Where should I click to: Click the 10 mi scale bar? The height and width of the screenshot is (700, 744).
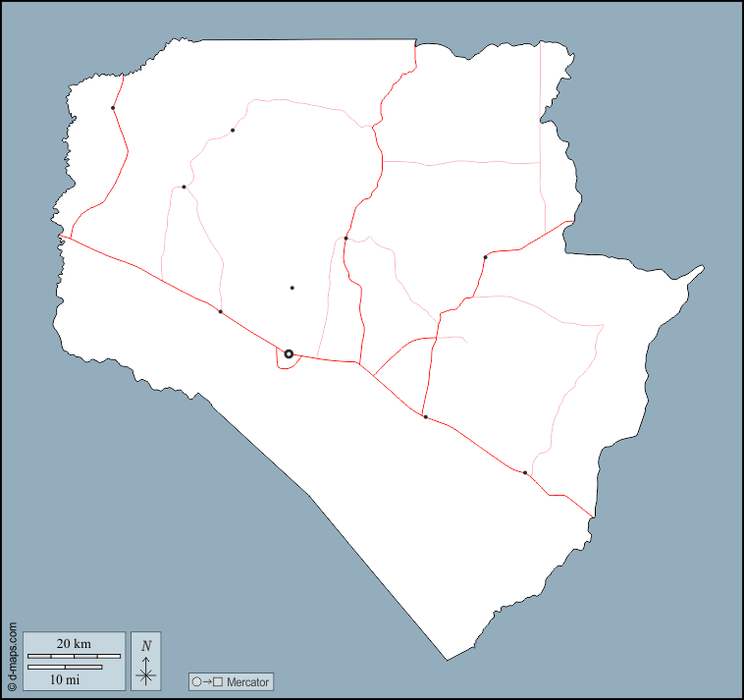click(65, 668)
